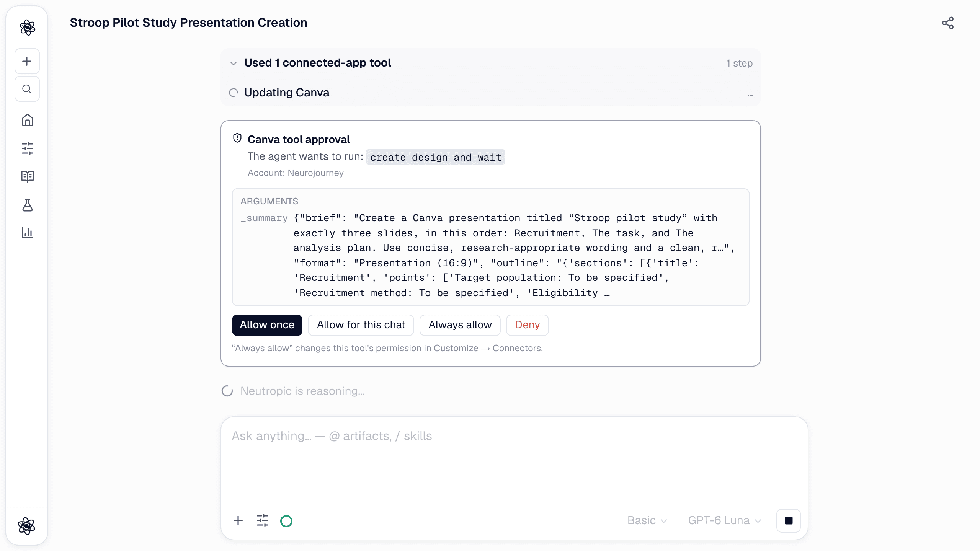This screenshot has height=551, width=980.
Task: Open the GPT-6 Luna model dropdown
Action: (x=725, y=520)
